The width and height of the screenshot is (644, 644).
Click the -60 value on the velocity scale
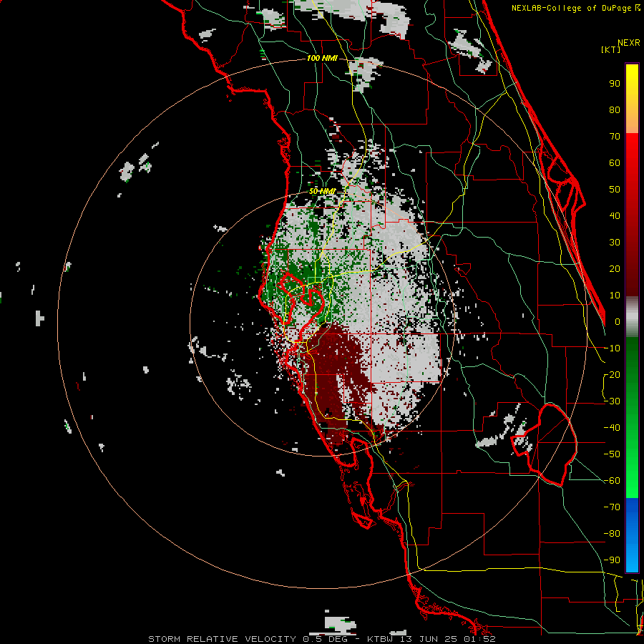click(612, 481)
